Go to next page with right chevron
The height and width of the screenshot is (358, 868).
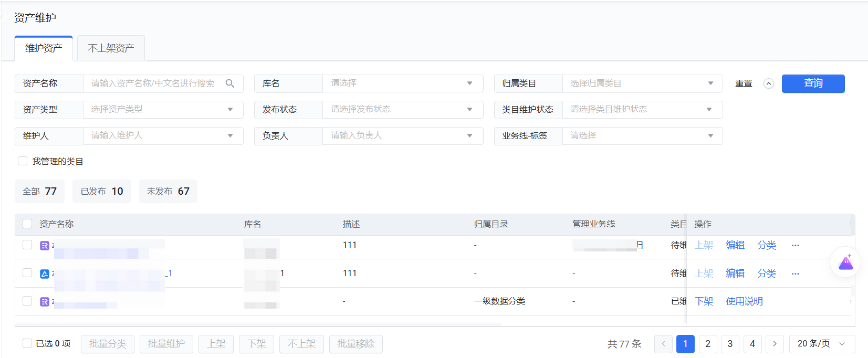pos(775,344)
